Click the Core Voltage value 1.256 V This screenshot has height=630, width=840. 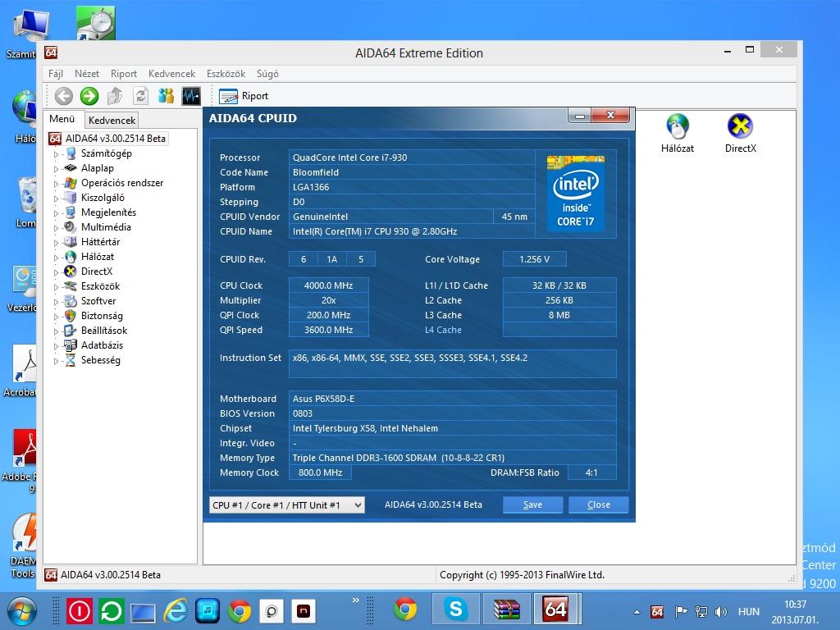(534, 259)
